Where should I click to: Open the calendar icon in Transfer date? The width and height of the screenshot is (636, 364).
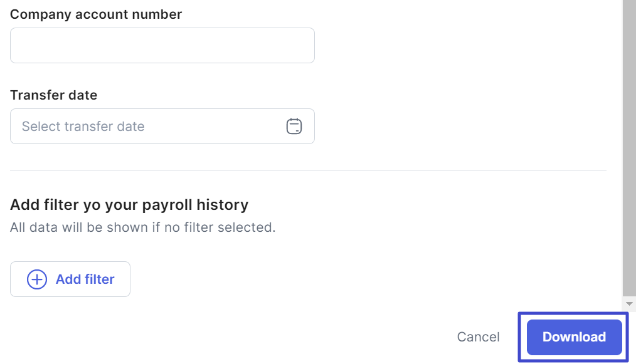[294, 127]
